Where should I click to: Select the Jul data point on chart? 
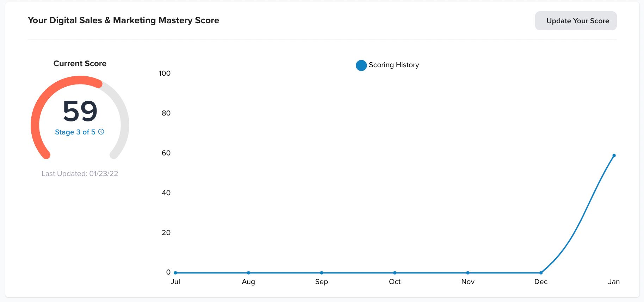point(175,273)
